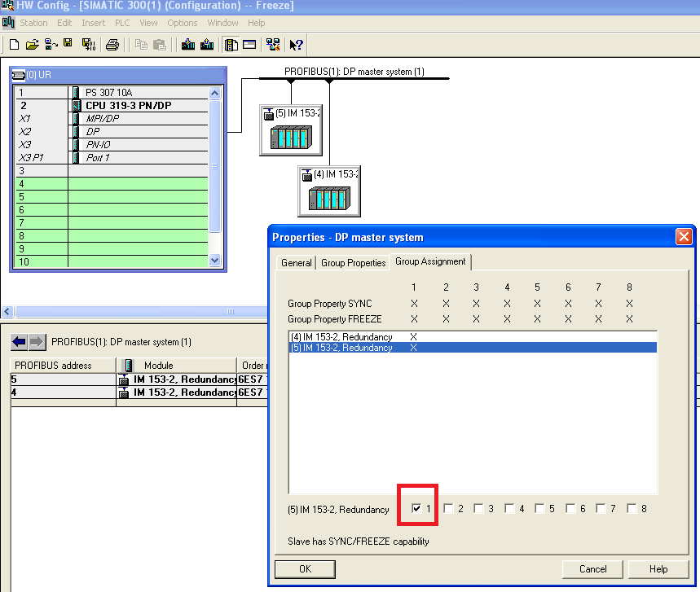Click the document icon left of Station menu
This screenshot has width=700, height=592.
coord(8,22)
